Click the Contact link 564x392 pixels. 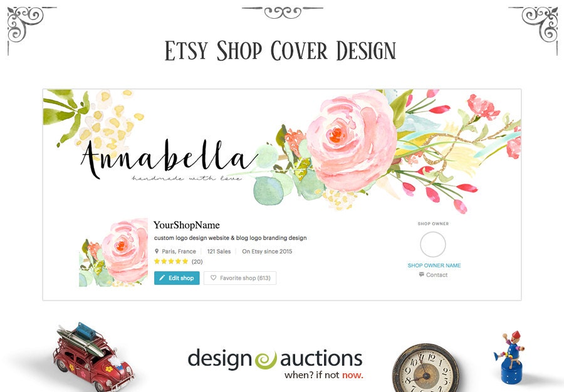point(437,275)
